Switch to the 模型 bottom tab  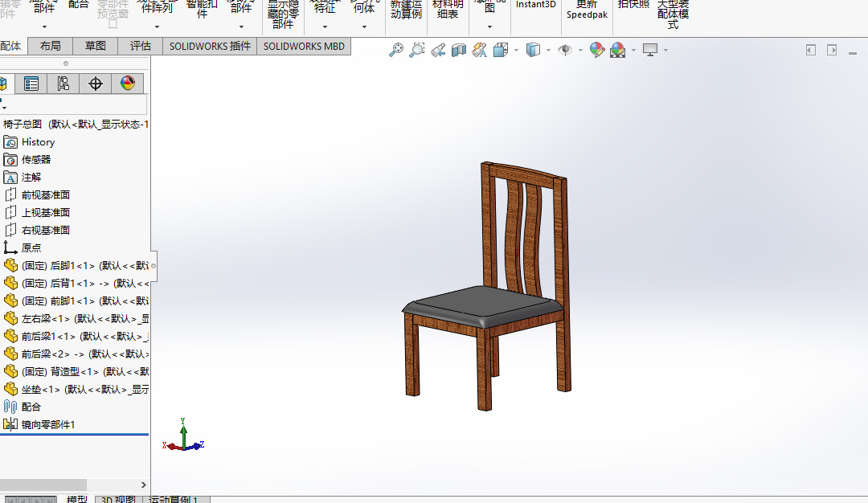[77, 499]
